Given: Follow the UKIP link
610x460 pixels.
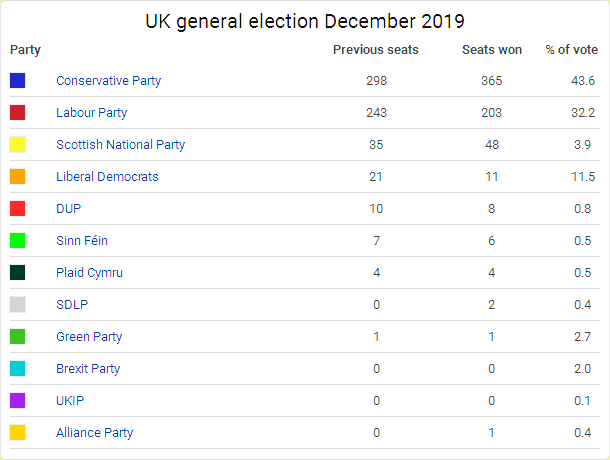Looking at the screenshot, I should [70, 400].
